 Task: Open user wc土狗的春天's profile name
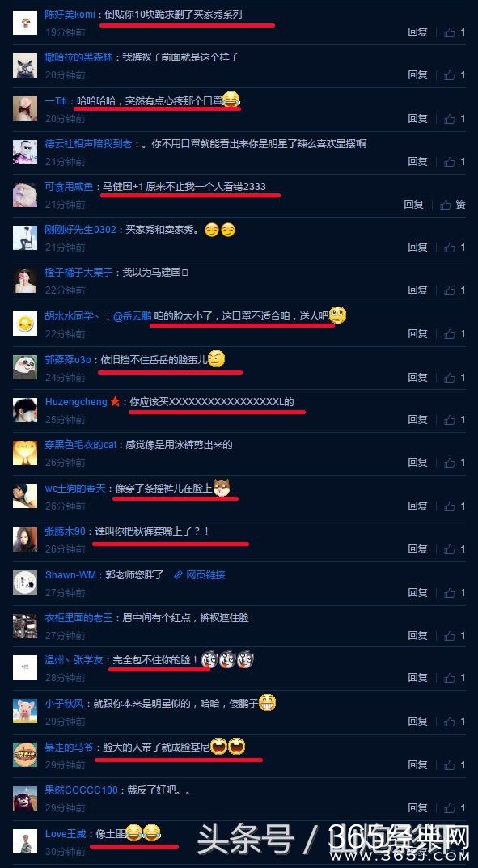click(75, 489)
